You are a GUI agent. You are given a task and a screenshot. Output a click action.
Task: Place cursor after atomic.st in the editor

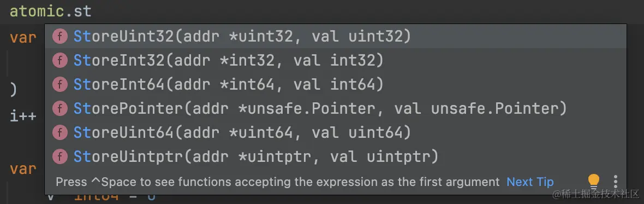pyautogui.click(x=92, y=11)
